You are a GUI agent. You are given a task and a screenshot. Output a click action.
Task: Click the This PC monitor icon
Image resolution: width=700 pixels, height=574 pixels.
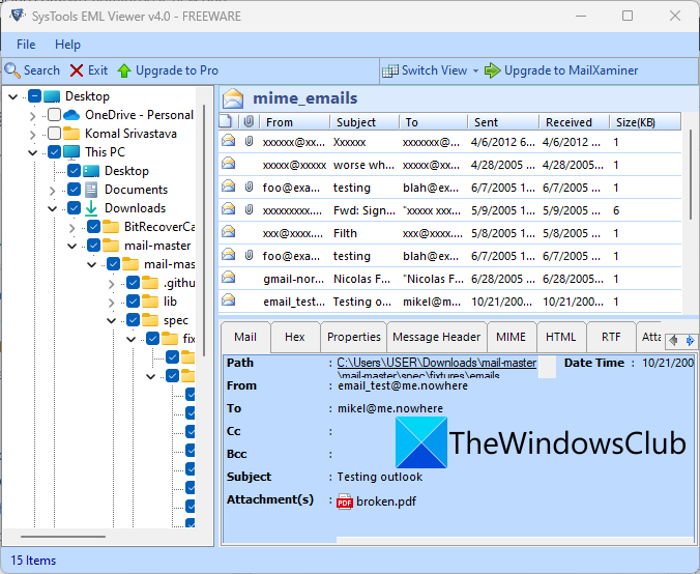71,152
